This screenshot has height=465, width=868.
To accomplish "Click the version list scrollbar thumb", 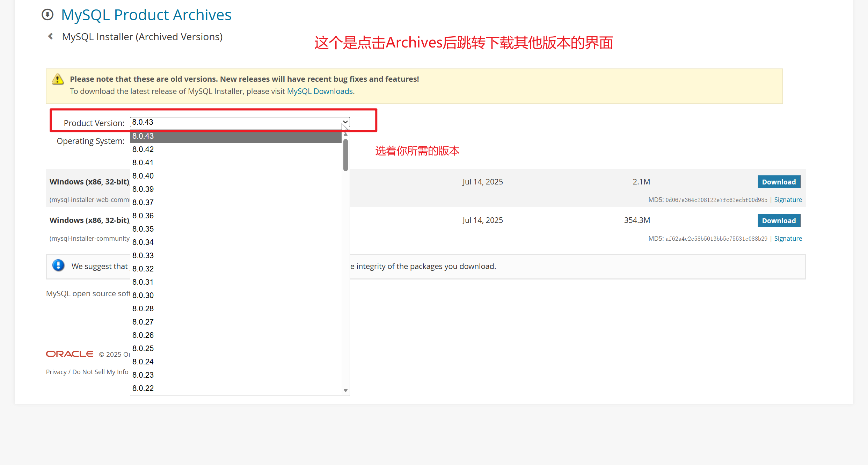I will 345,155.
